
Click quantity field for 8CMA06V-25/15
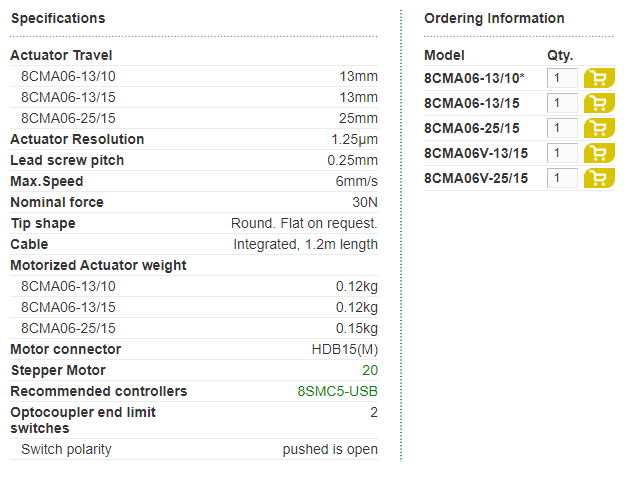point(562,178)
